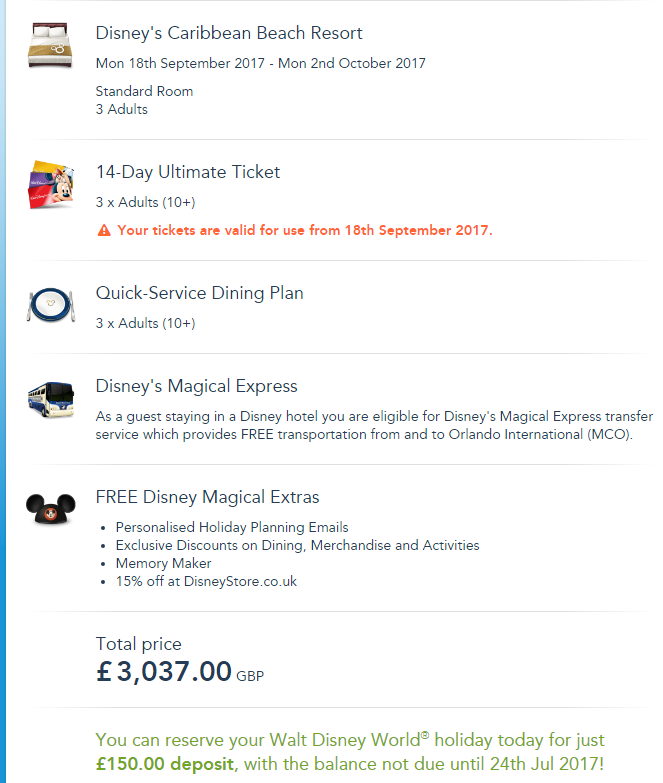Click the hotel bed icon
This screenshot has width=663, height=783.
tap(51, 44)
